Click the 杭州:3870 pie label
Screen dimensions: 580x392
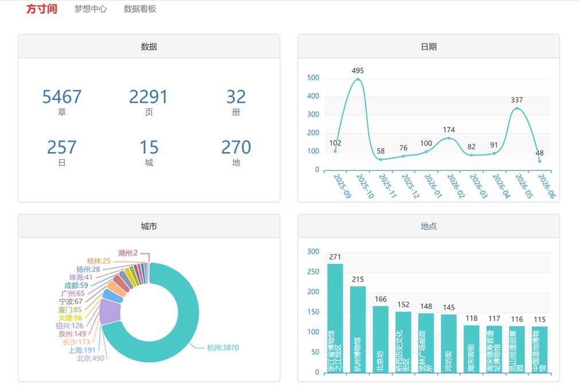pyautogui.click(x=223, y=348)
